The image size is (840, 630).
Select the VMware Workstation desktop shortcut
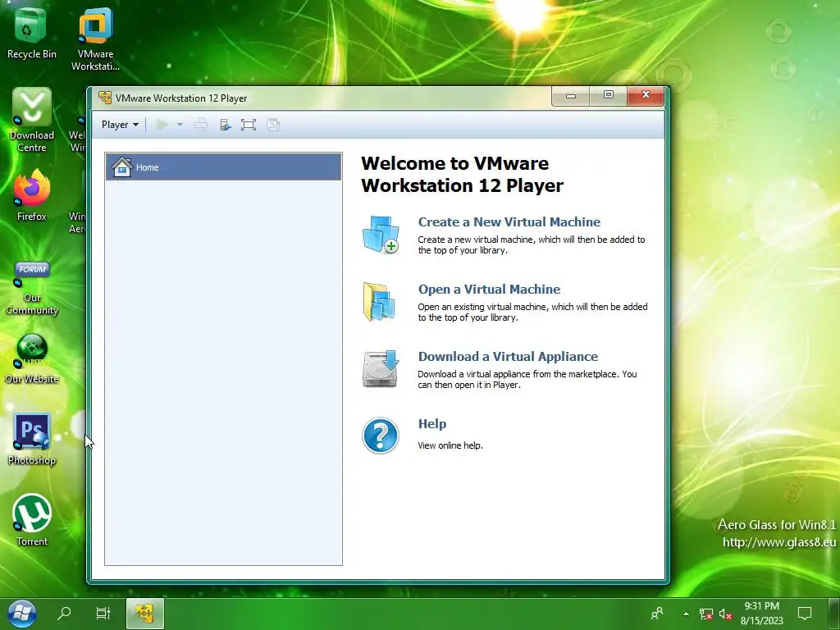(95, 39)
